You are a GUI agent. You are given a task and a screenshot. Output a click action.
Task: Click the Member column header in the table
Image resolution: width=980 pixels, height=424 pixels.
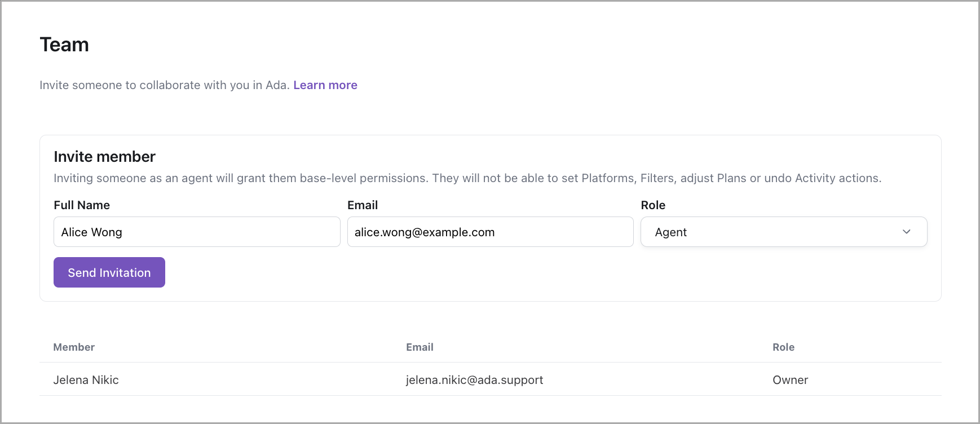click(x=74, y=347)
